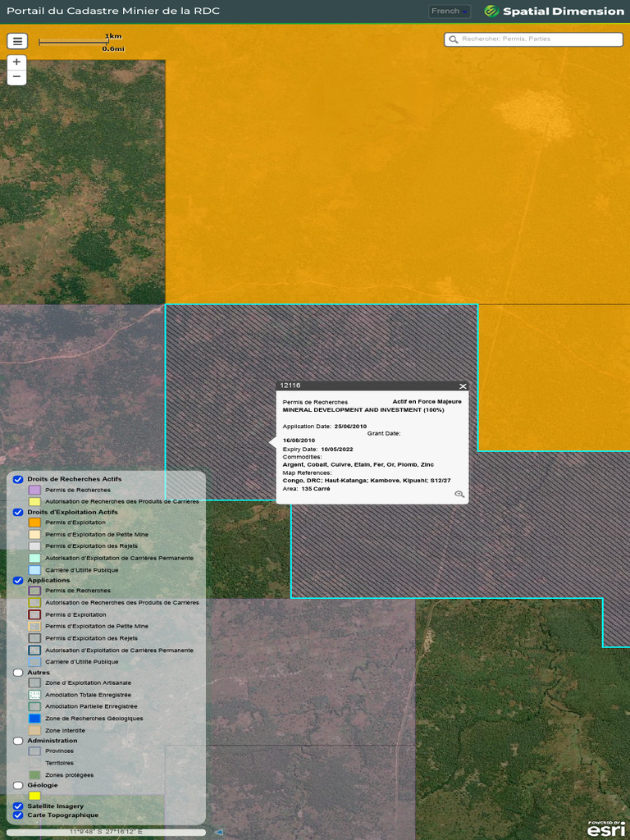Image resolution: width=630 pixels, height=840 pixels.
Task: Enable the Autres layer group
Action: pos(18,673)
